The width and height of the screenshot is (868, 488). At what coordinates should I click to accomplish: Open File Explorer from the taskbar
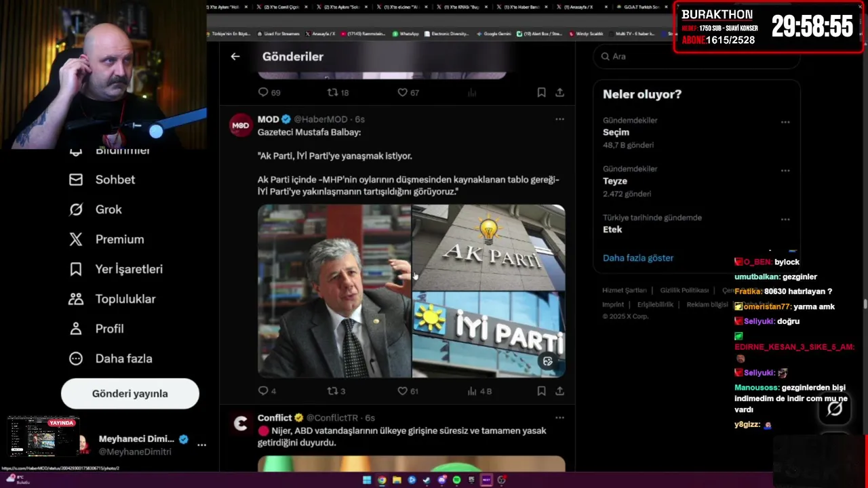397,480
